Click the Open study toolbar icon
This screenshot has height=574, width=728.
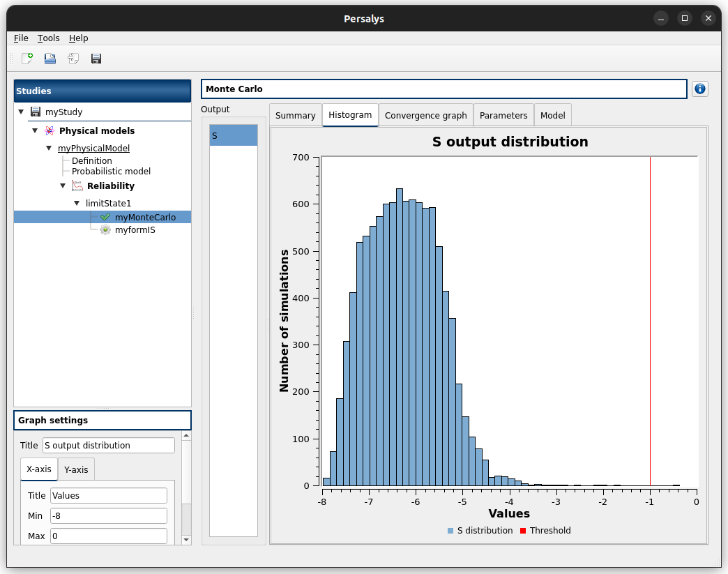(50, 59)
